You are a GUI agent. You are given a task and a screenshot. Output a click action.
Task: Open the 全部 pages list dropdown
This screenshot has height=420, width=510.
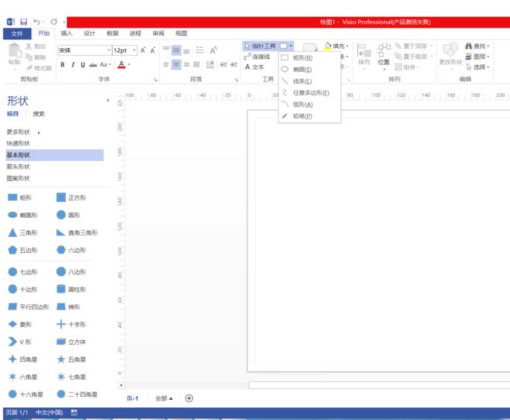click(x=164, y=398)
